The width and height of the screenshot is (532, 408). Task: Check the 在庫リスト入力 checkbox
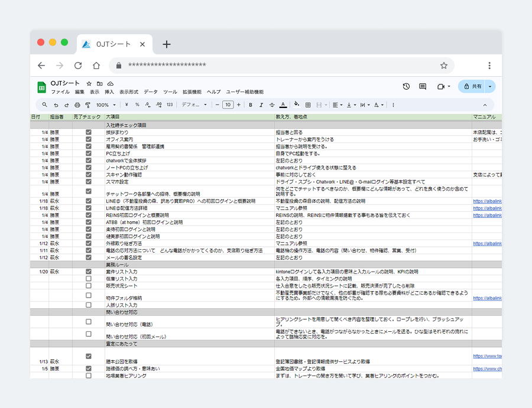89,279
